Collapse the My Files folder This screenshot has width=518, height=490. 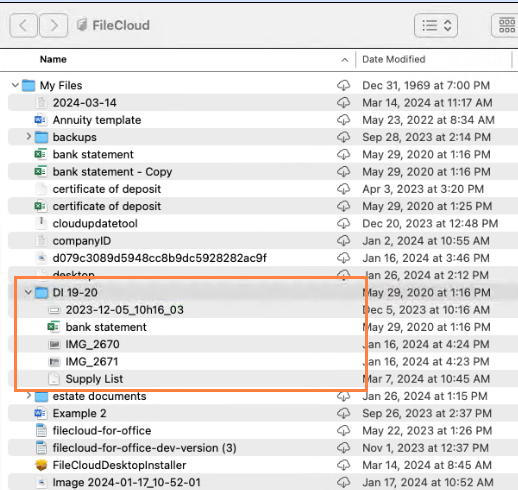(15, 85)
